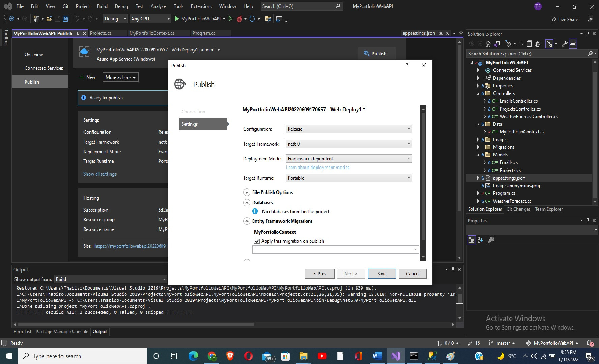The image size is (599, 364).
Task: Toggle Auto Hide pin on Properties panel
Action: tap(588, 220)
